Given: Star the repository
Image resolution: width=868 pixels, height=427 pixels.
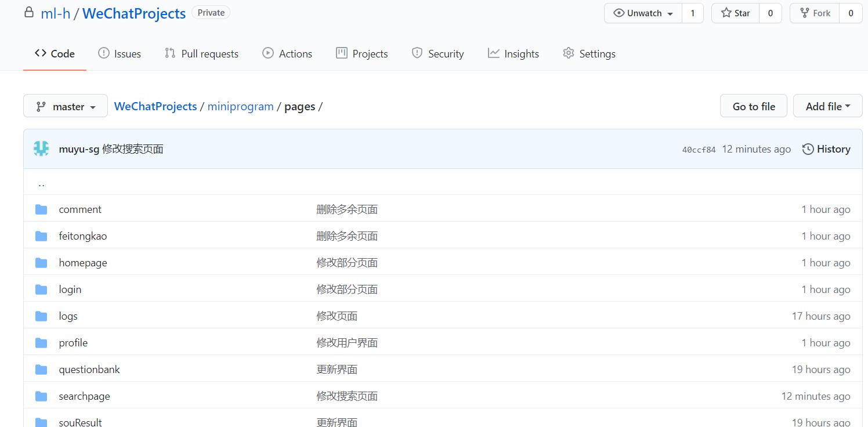Looking at the screenshot, I should 735,13.
